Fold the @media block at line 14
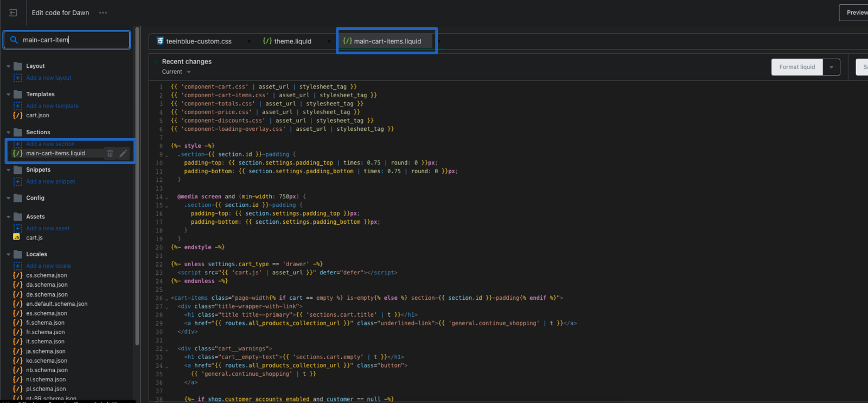The image size is (868, 403). (167, 198)
